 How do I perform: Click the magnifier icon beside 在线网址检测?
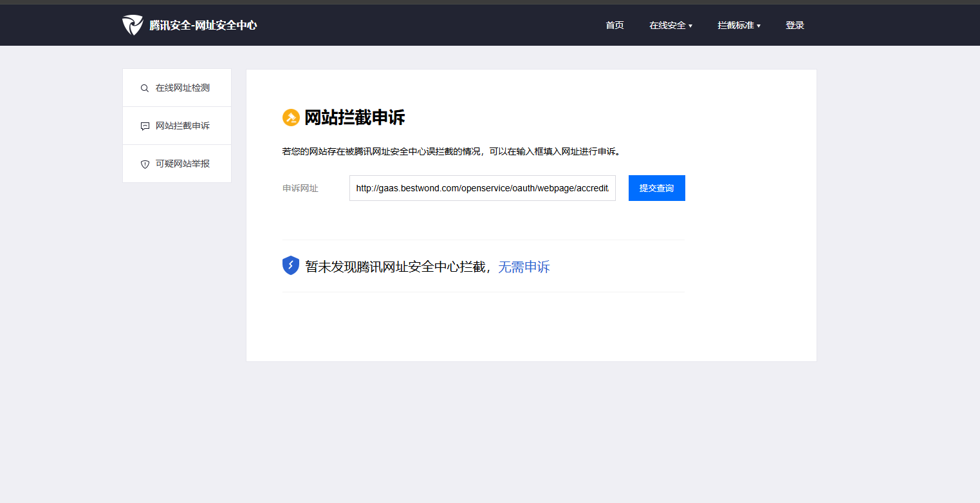tap(145, 88)
